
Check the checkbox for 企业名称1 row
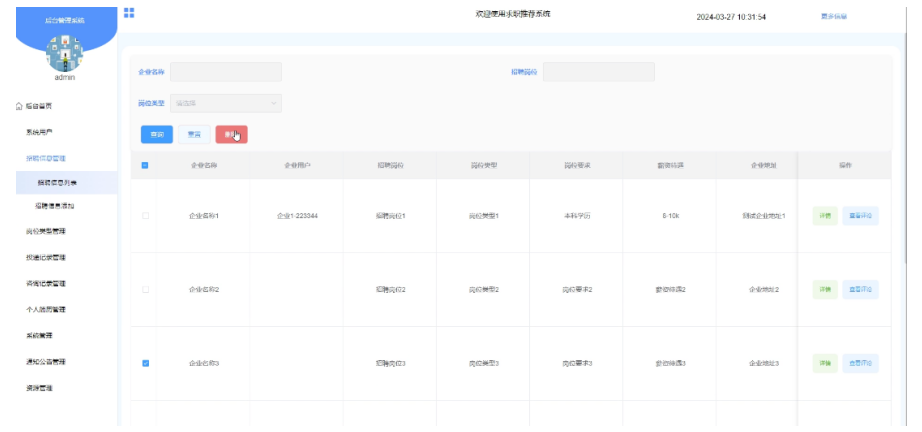pos(145,216)
